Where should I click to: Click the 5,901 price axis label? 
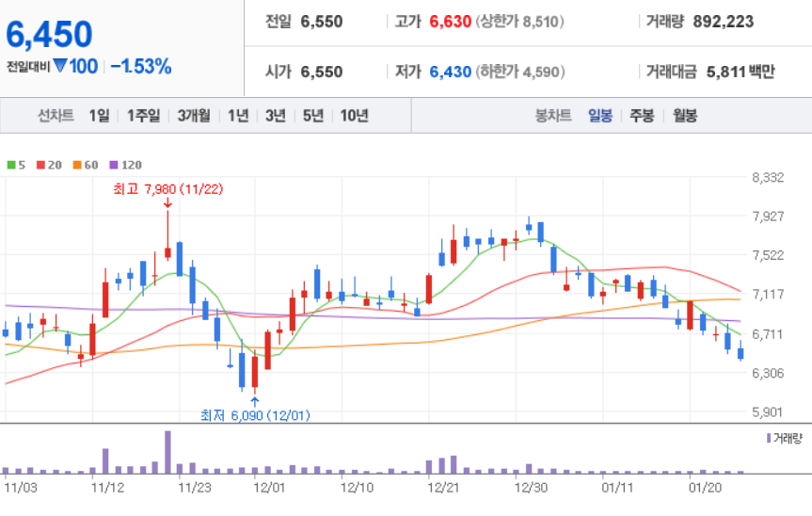[x=768, y=412]
